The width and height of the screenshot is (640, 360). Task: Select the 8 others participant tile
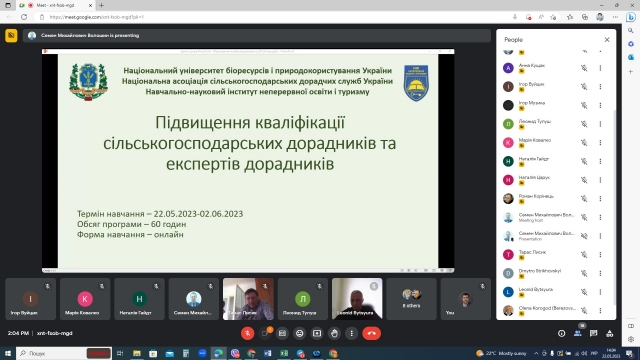[411, 299]
